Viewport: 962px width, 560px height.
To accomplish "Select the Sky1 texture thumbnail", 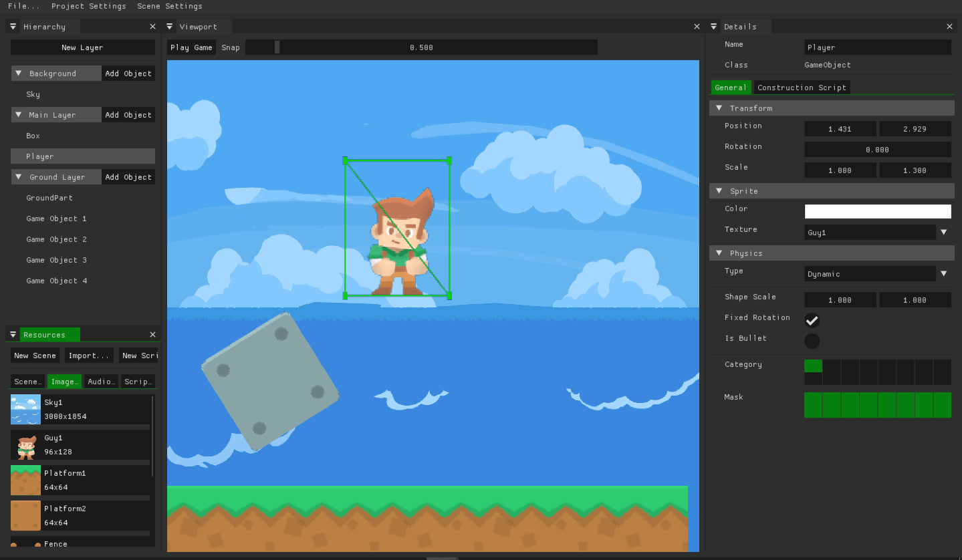I will 25,410.
